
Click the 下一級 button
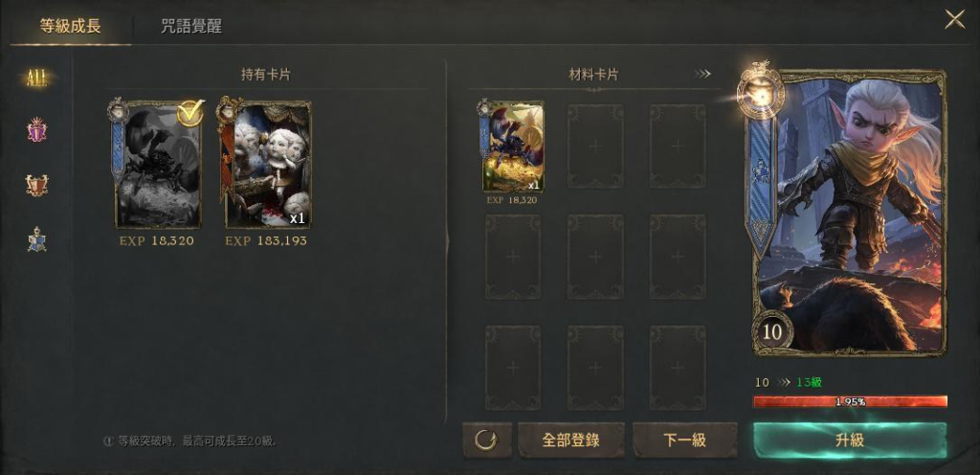pyautogui.click(x=684, y=440)
